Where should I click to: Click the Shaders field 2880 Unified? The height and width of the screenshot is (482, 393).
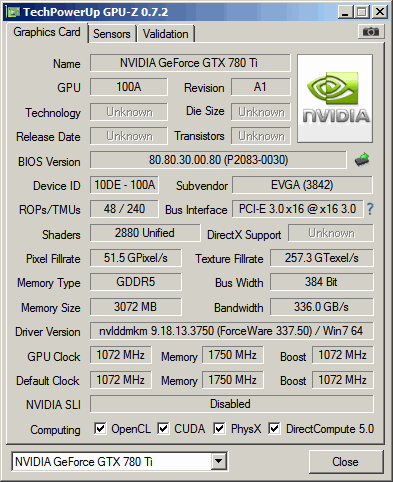pyautogui.click(x=145, y=233)
